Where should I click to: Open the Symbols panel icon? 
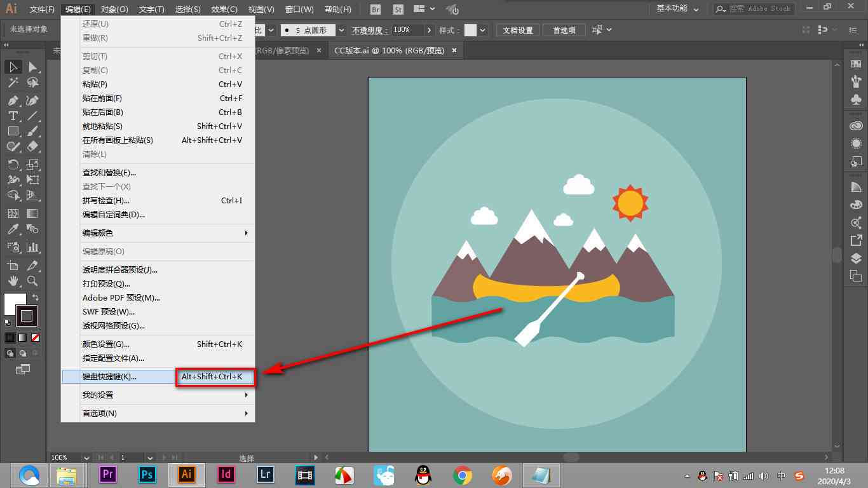click(x=855, y=100)
